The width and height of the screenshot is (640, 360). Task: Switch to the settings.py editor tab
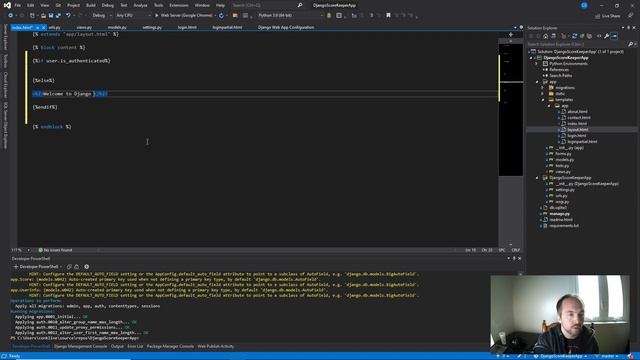pyautogui.click(x=152, y=27)
